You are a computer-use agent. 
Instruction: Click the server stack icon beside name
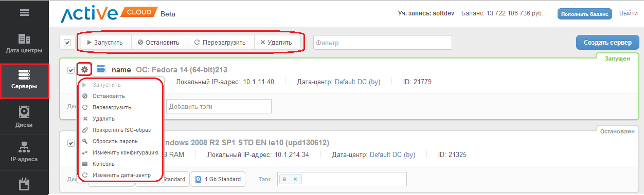(x=101, y=69)
